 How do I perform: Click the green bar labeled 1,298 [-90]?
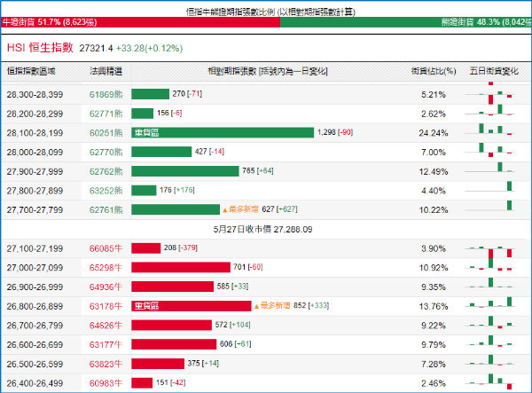223,133
